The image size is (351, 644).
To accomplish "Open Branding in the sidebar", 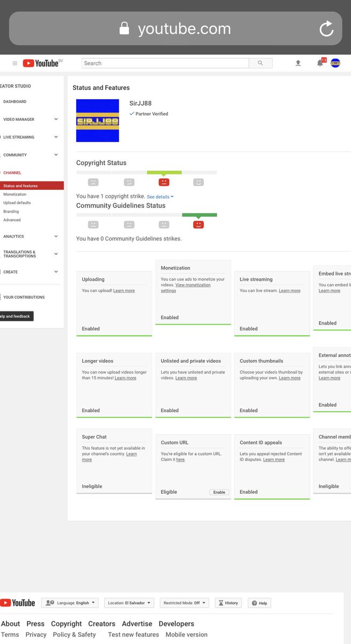I will (11, 211).
